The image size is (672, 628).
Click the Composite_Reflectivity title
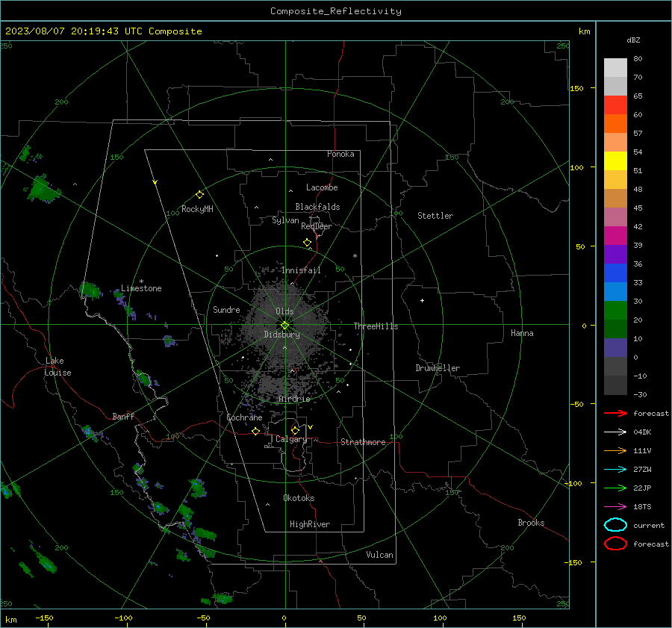[x=336, y=11]
